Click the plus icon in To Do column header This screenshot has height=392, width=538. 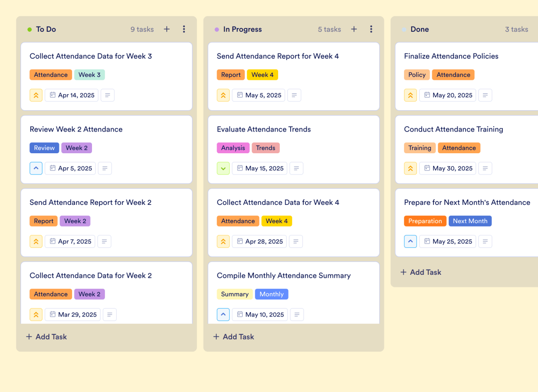(x=167, y=29)
